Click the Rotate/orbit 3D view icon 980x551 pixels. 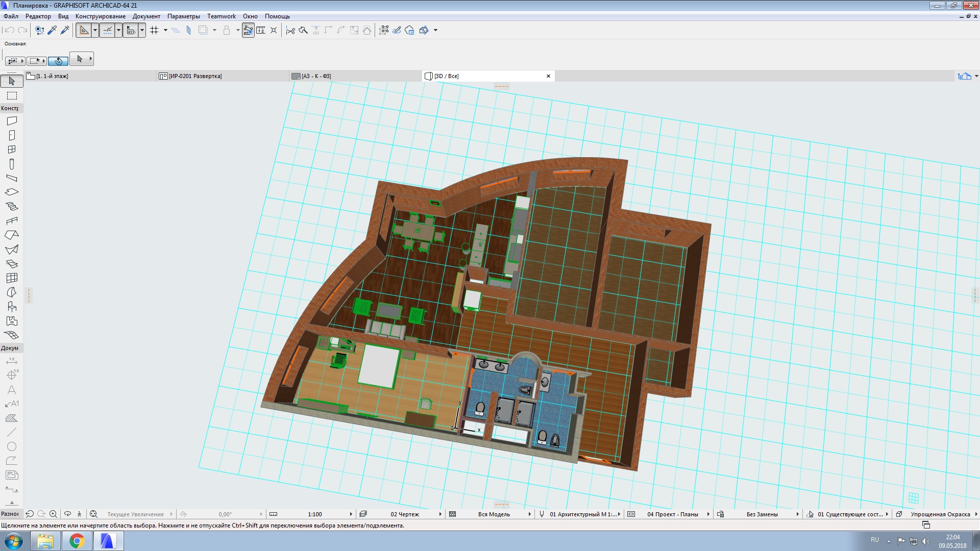tap(68, 513)
